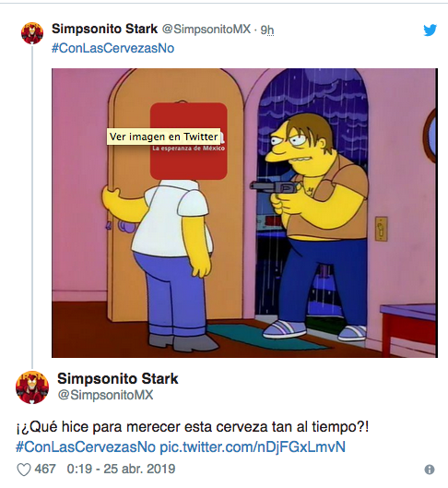This screenshot has height=488, width=448.
Task: Click the tweet text about cerveza
Action: click(x=192, y=427)
